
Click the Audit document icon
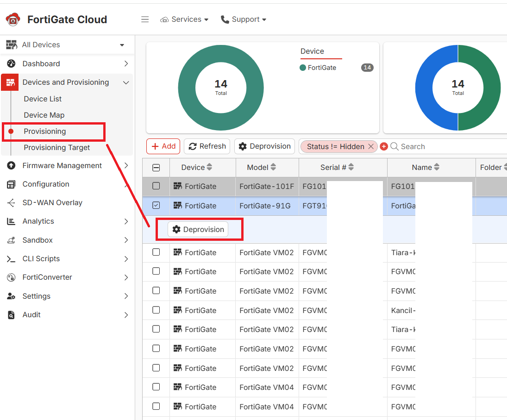tap(11, 314)
